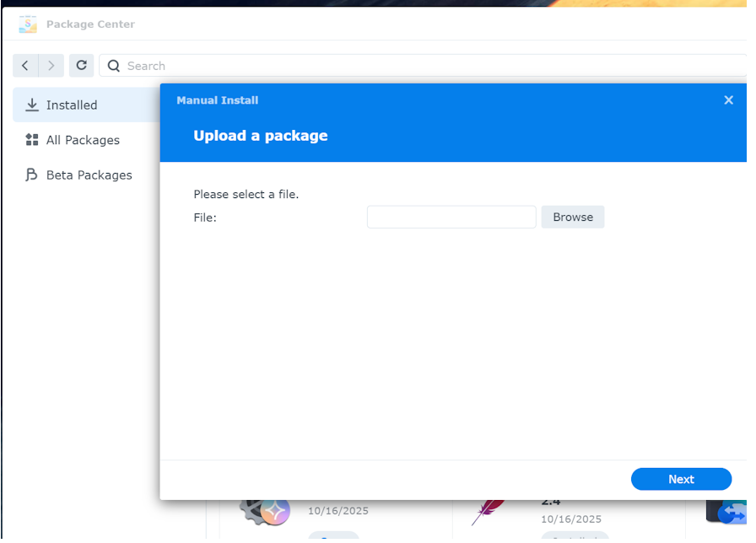Click the 10/16/2025 date under the feather package
The height and width of the screenshot is (543, 756).
coord(571,519)
